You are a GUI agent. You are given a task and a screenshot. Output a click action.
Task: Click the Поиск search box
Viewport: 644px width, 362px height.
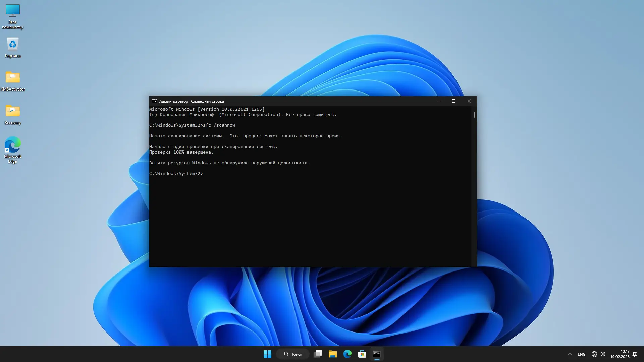[293, 354]
